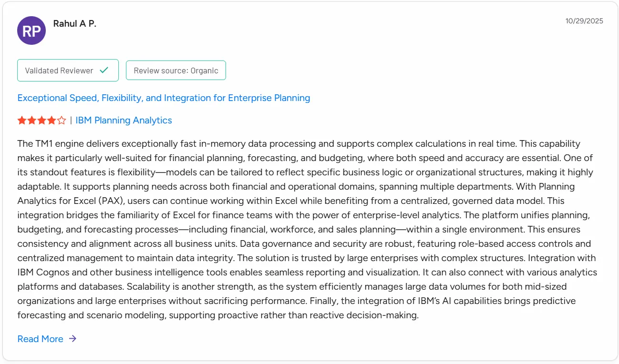Select the empty fifth star outline
The image size is (619, 364).
coord(62,121)
